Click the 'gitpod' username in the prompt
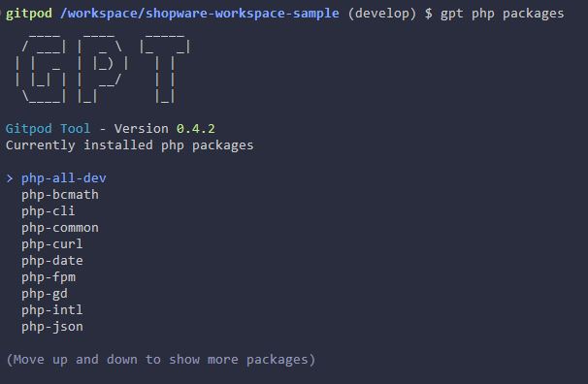This screenshot has width=588, height=384. (x=29, y=14)
